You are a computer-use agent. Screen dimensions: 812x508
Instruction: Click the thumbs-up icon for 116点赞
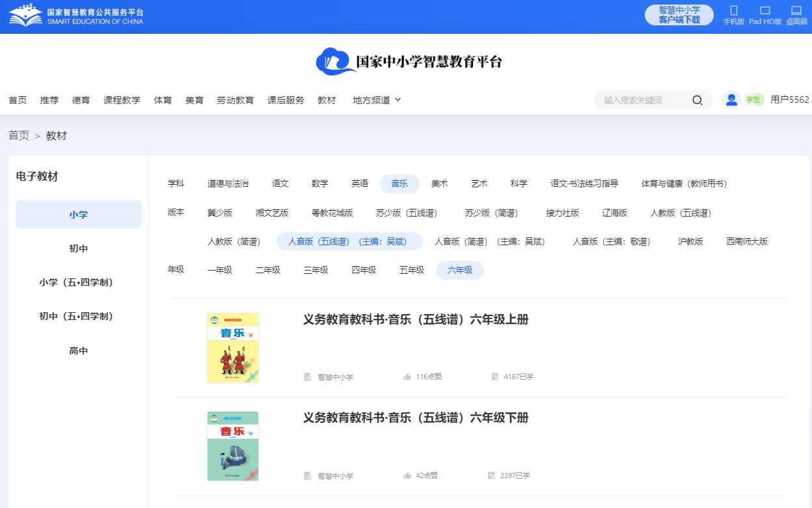tap(407, 377)
